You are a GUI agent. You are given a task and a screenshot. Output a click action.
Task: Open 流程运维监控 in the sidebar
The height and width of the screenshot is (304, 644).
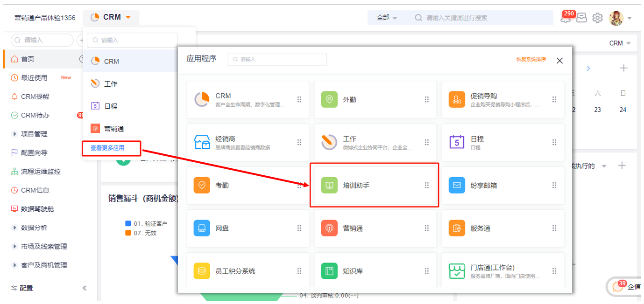coord(41,171)
